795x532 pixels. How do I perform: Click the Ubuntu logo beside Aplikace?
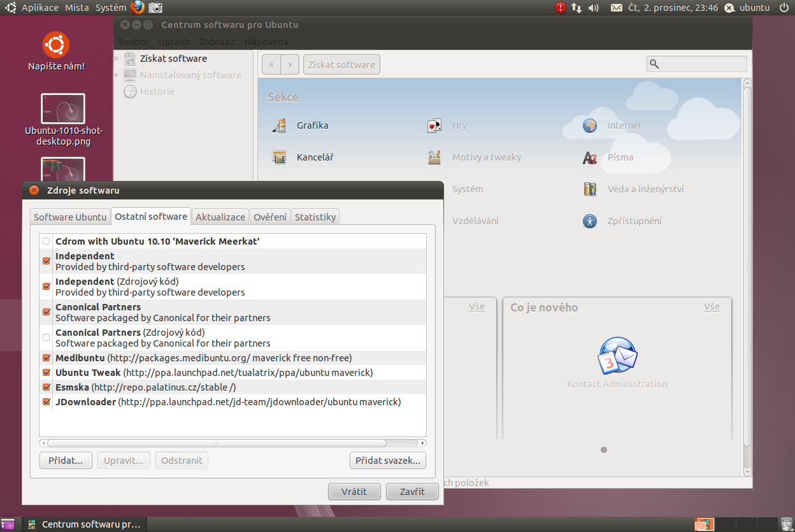point(11,8)
